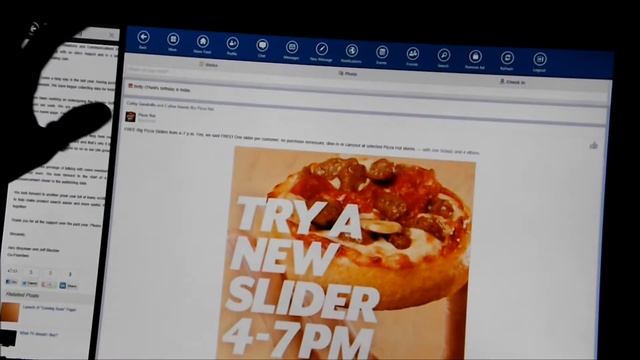Open the News Feed home icon
This screenshot has width=640, height=360.
[x=203, y=41]
